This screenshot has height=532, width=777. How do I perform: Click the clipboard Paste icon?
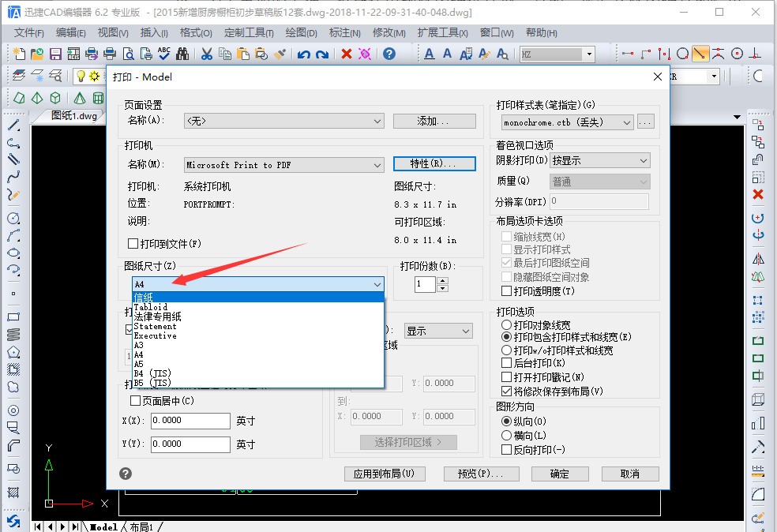[x=243, y=54]
